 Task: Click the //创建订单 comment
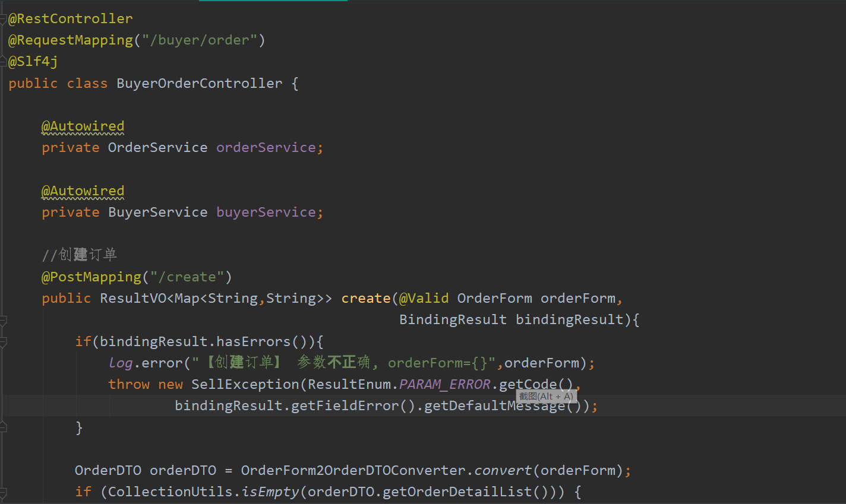coord(80,255)
